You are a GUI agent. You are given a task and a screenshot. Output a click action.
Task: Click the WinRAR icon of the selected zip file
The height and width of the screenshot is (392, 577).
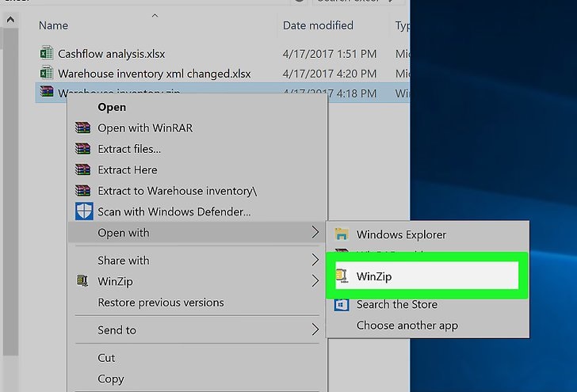[46, 91]
